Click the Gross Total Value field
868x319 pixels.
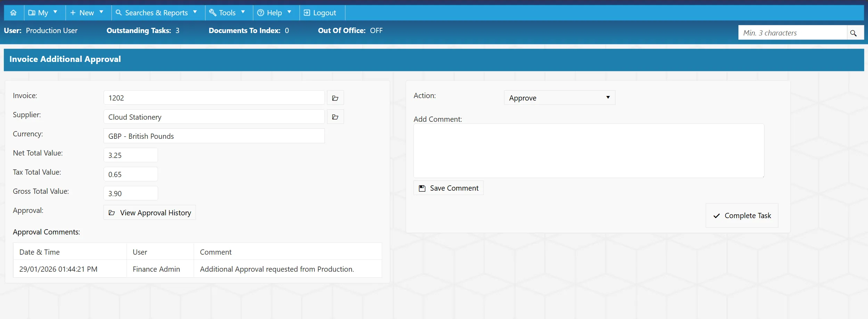pos(131,193)
